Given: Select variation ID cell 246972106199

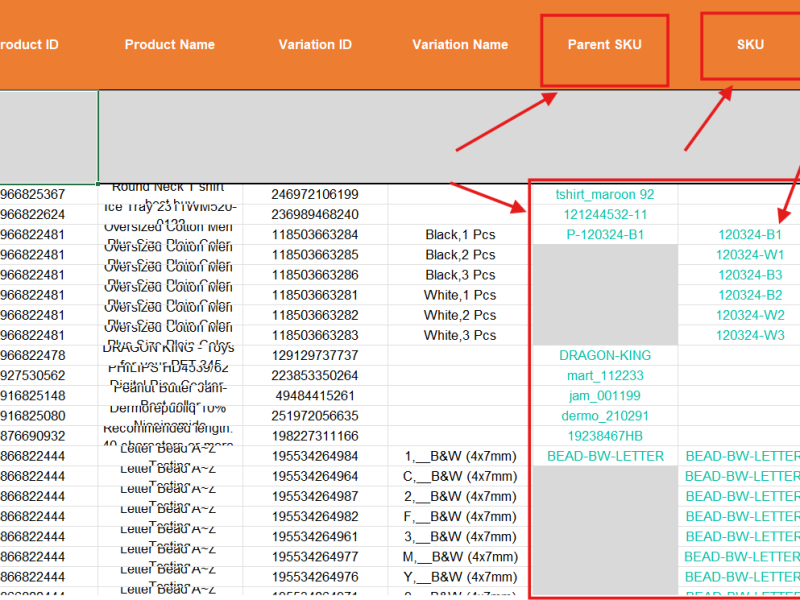Looking at the screenshot, I should tap(315, 194).
